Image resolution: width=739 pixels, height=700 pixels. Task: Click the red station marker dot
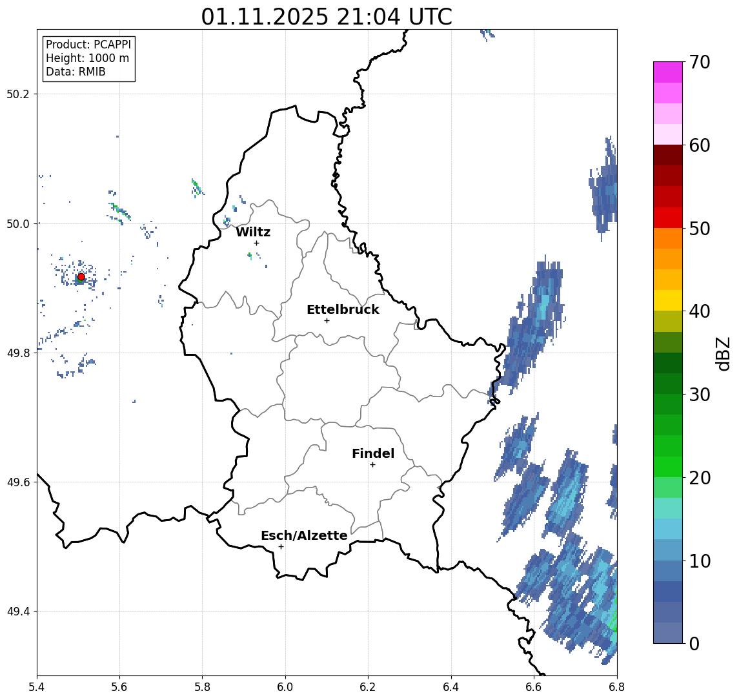point(81,277)
